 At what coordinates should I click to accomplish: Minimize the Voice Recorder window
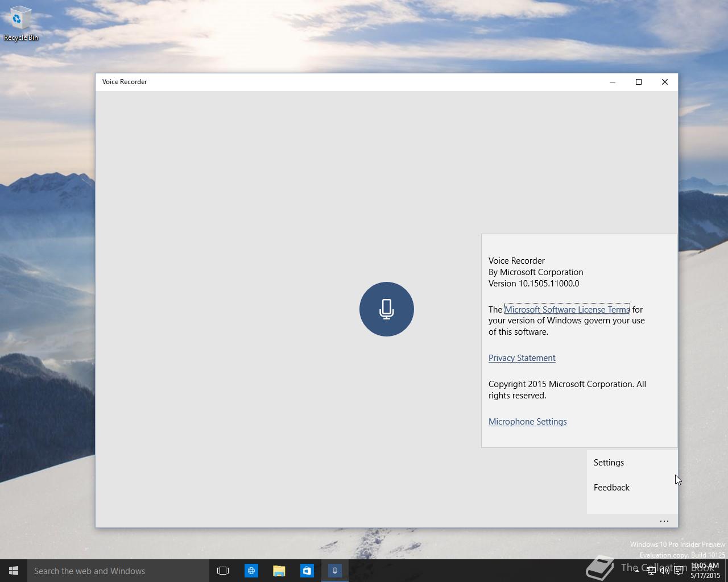coord(613,82)
